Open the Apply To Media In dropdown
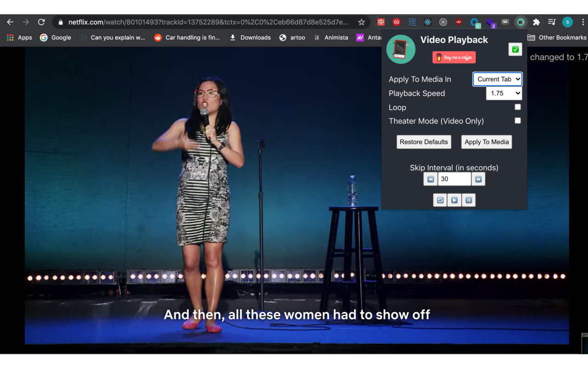 (498, 79)
